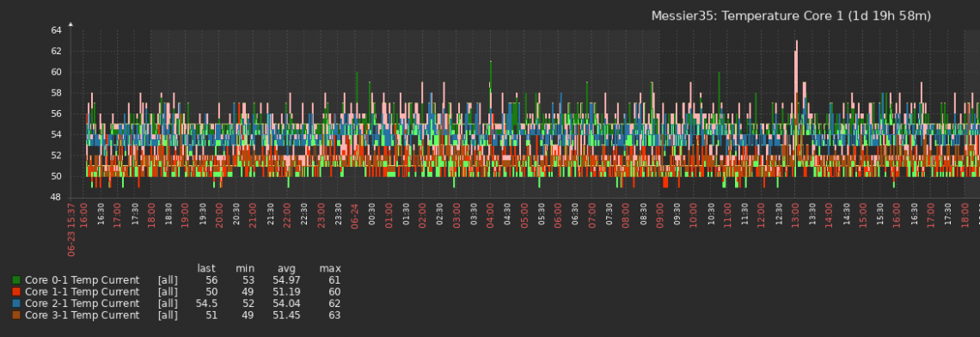Click the 60 label on the temperature axis
The width and height of the screenshot is (980, 337).
coord(56,72)
